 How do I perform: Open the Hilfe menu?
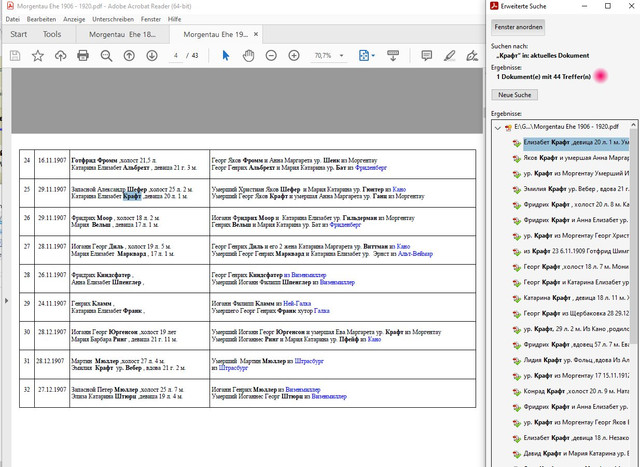[174, 19]
